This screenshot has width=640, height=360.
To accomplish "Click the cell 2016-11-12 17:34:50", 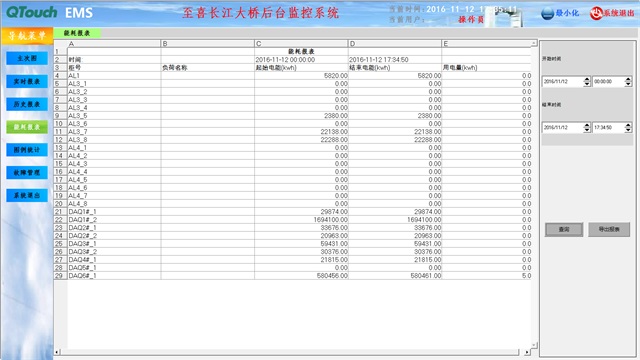I will point(395,60).
